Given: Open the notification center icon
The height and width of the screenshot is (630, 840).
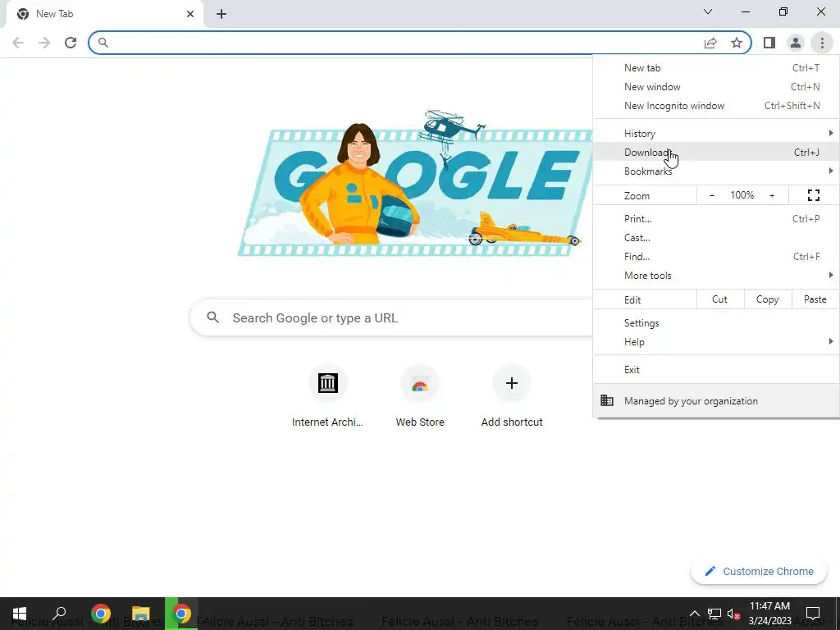Looking at the screenshot, I should click(x=813, y=614).
